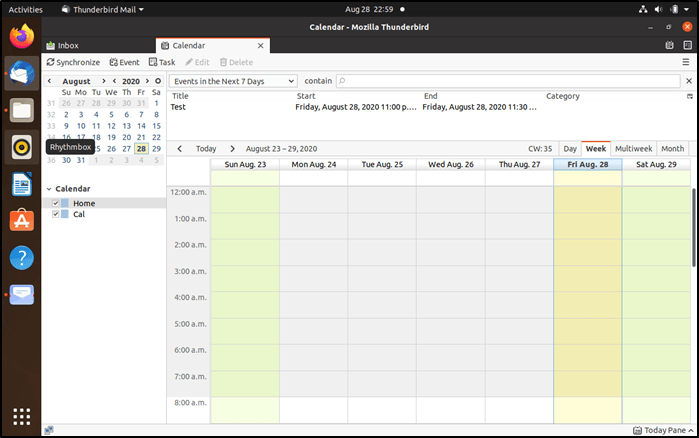Open the system menu arrow in top bar
699x438 pixels.
[x=687, y=9]
